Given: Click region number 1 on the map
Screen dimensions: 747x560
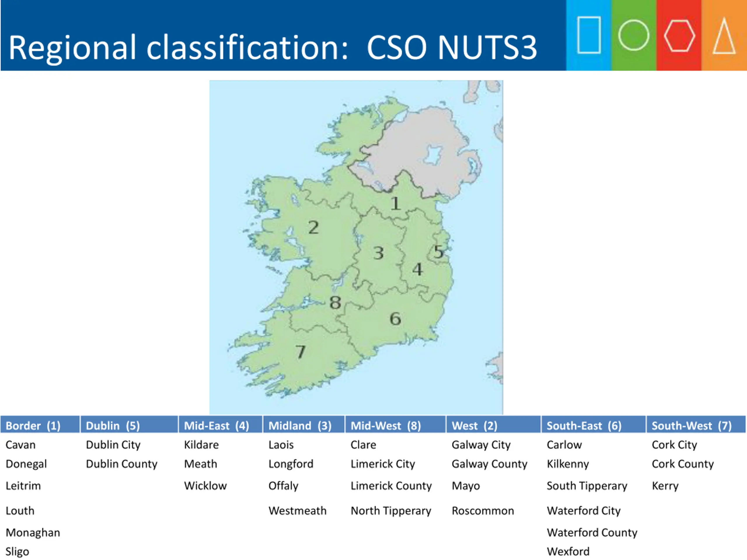Looking at the screenshot, I should click(x=395, y=204).
